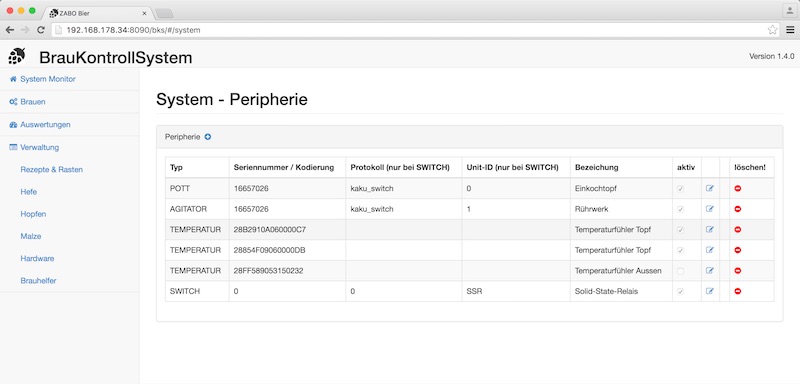Screen dimensions: 800x384
Task: Click the POTT type cell
Action: coord(197,188)
